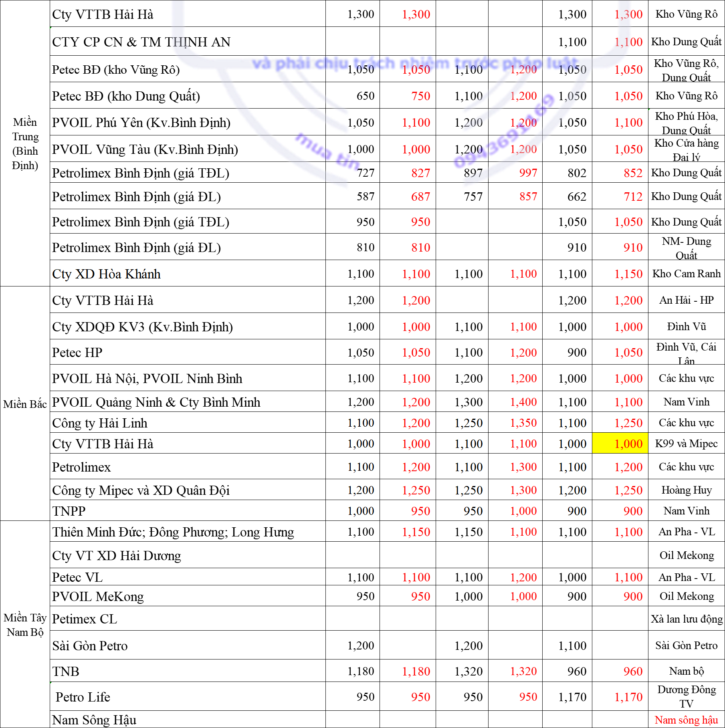This screenshot has height=728, width=725.
Task: Click 'K99 và Mipec' cell
Action: tap(687, 443)
